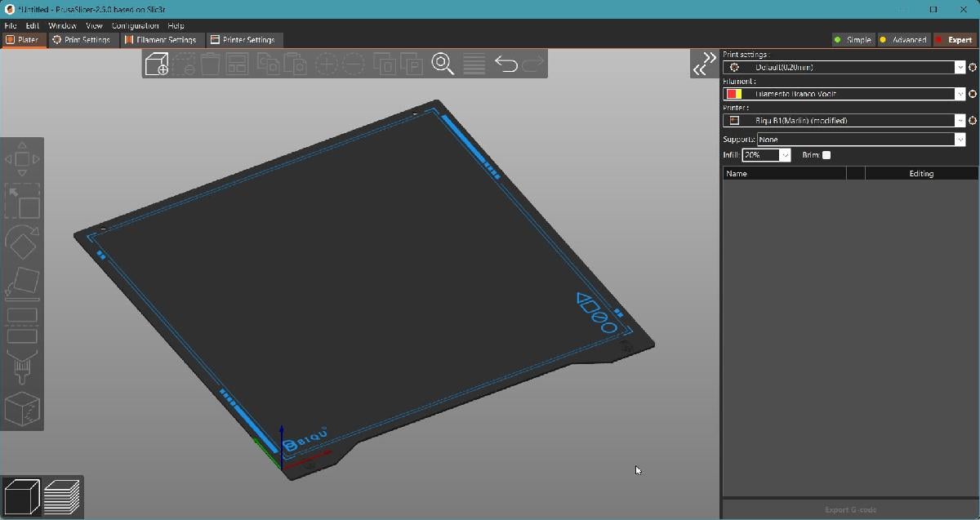Image resolution: width=980 pixels, height=520 pixels.
Task: Click the filament color swatch
Action: click(733, 94)
